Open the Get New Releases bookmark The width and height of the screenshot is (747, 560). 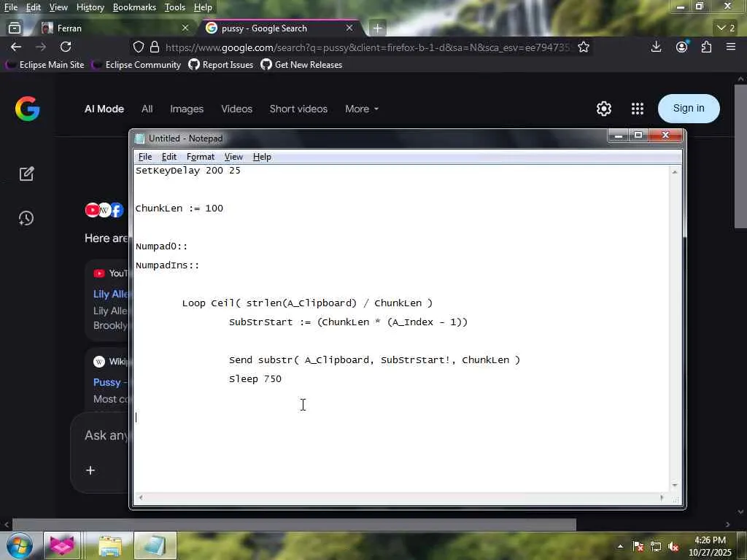302,65
